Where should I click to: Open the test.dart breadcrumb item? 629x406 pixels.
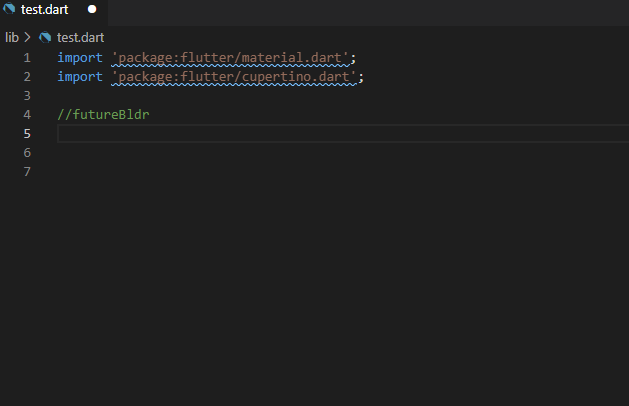click(80, 37)
